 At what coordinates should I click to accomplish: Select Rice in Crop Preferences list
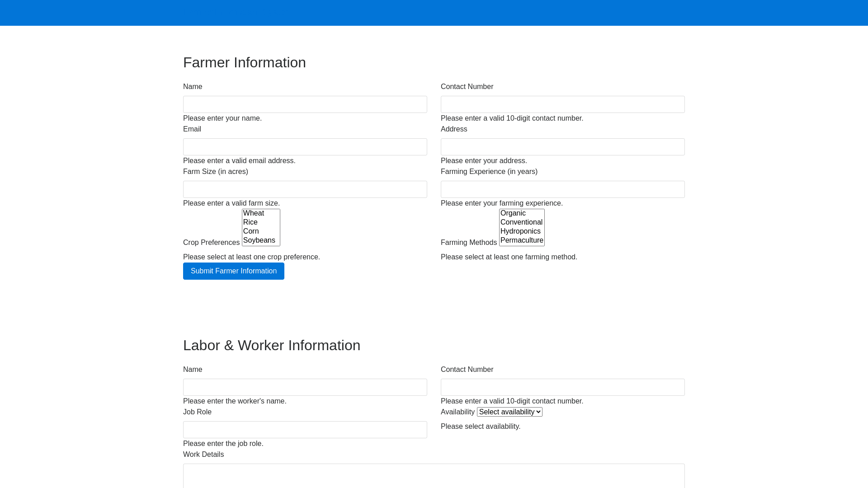coord(260,222)
